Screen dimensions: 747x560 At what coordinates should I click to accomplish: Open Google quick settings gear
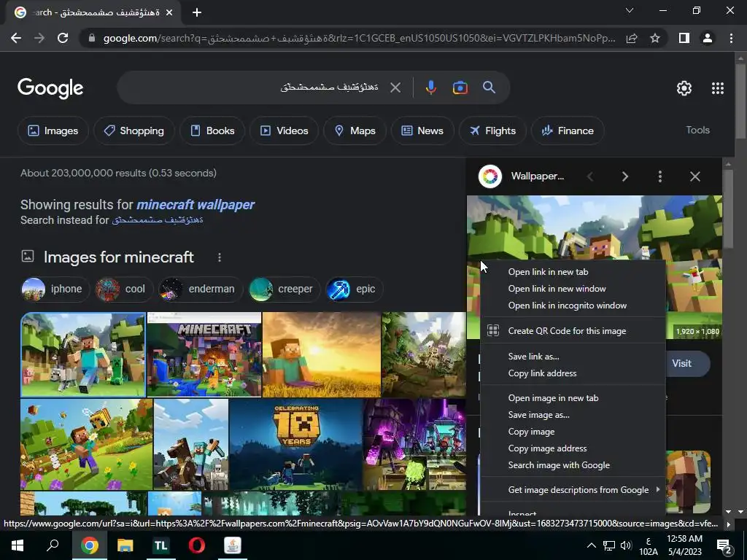(x=684, y=88)
